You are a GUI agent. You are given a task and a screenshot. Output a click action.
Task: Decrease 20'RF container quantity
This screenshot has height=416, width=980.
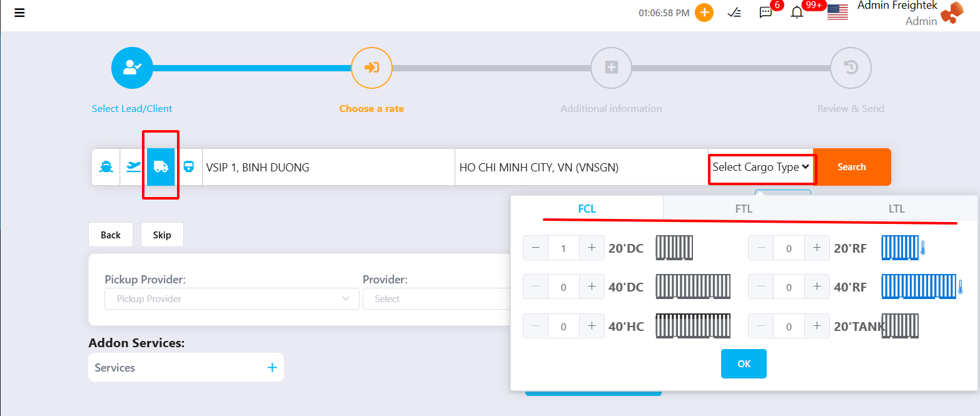coord(761,248)
